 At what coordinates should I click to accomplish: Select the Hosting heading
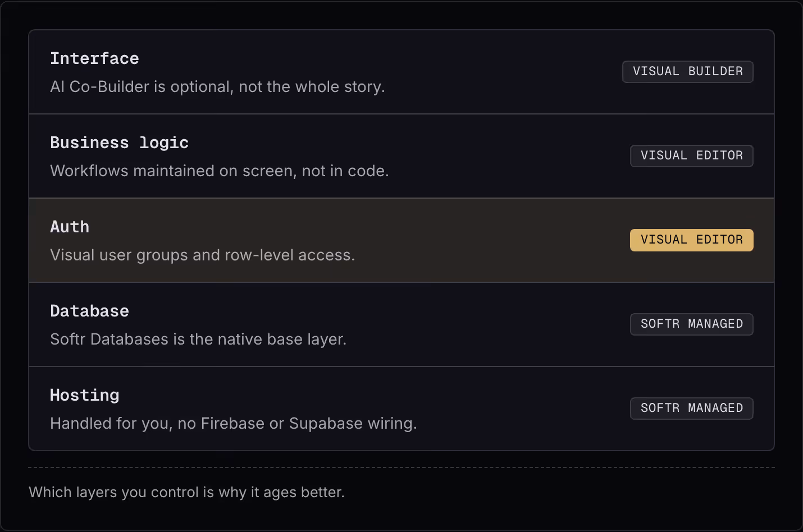click(x=85, y=395)
